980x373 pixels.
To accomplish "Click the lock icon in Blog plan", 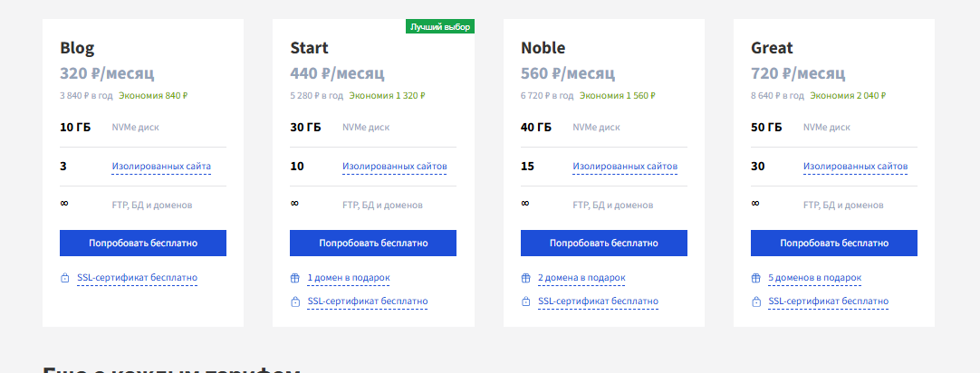I will pos(65,278).
